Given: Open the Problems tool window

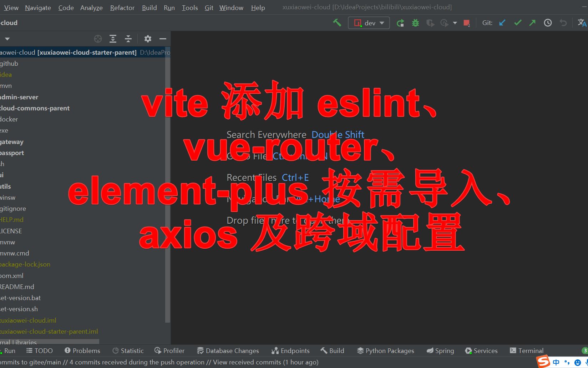Looking at the screenshot, I should point(82,351).
